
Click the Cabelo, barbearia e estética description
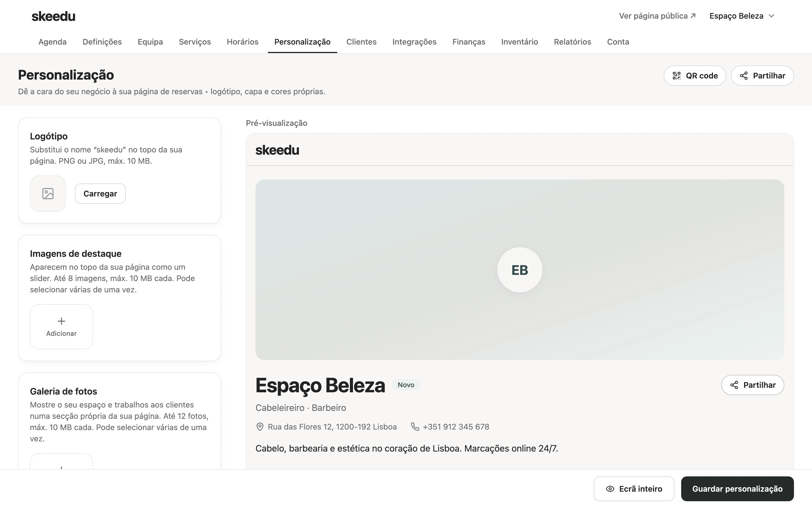(406, 448)
